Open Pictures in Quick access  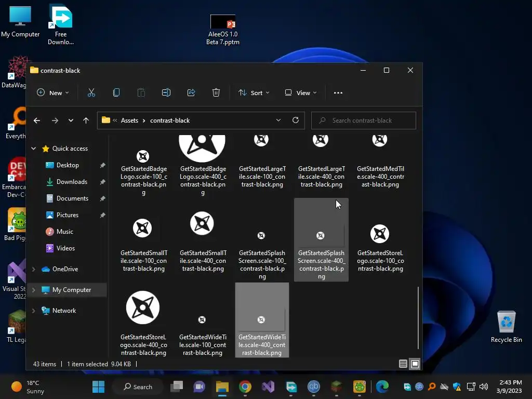pyautogui.click(x=68, y=215)
